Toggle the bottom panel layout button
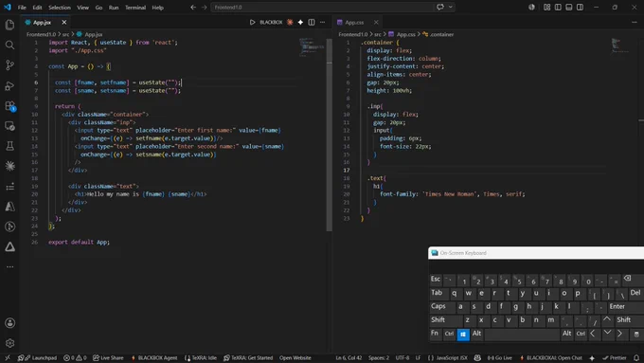644x363 pixels. point(569,7)
